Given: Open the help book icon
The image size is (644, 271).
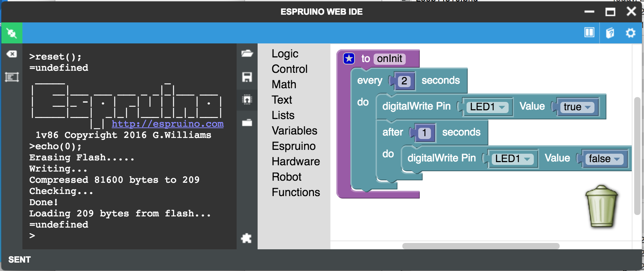Looking at the screenshot, I should point(610,33).
